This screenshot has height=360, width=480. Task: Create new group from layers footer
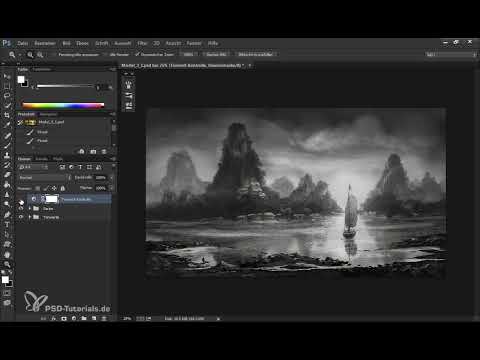[84, 319]
